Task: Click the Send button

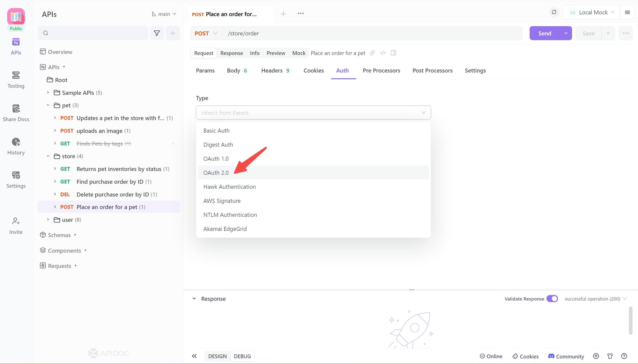Action: [x=545, y=33]
